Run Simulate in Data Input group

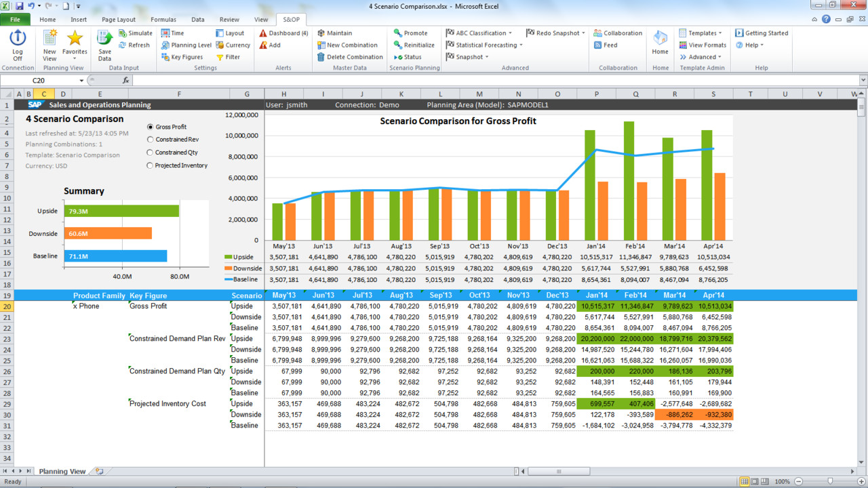pyautogui.click(x=135, y=33)
